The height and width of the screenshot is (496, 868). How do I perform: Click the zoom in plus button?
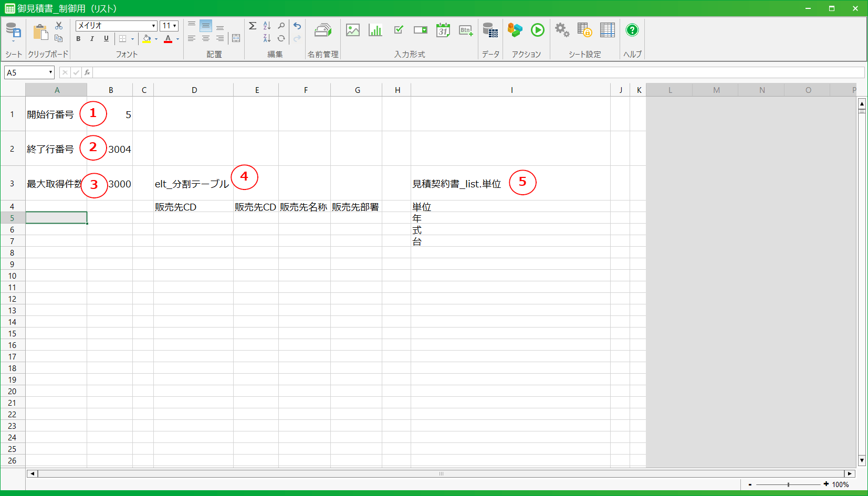tap(826, 484)
